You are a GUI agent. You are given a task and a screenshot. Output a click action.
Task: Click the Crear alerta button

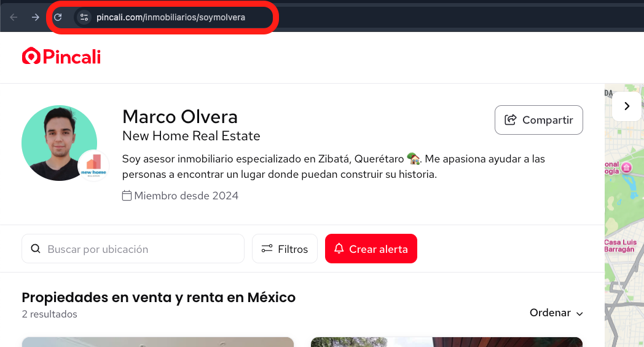coord(371,249)
